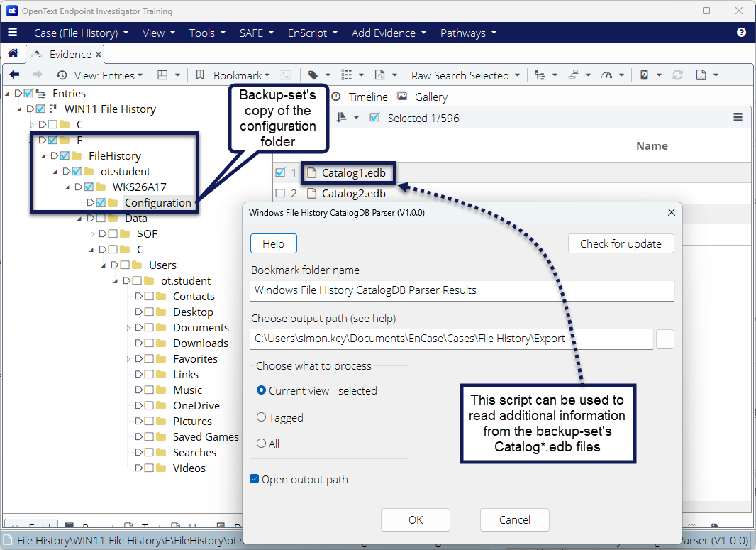Click the grayed bookmark list icon
This screenshot has width=756, height=550.
tap(286, 75)
